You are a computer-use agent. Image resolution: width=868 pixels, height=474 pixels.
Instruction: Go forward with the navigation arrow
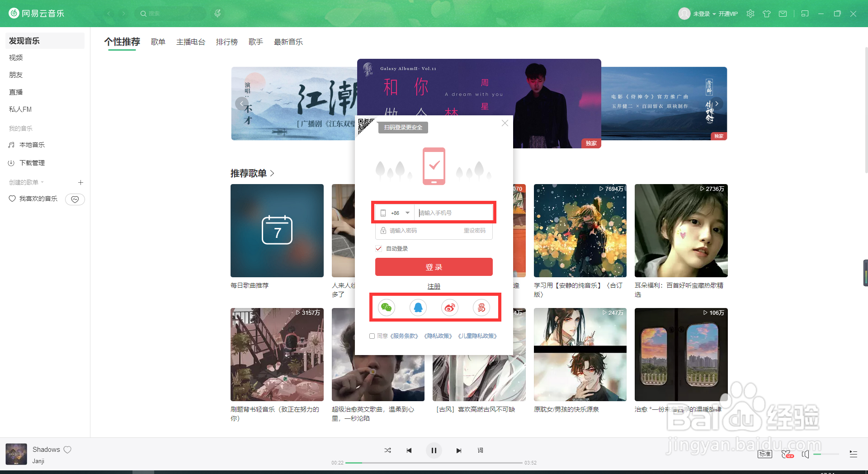[123, 14]
